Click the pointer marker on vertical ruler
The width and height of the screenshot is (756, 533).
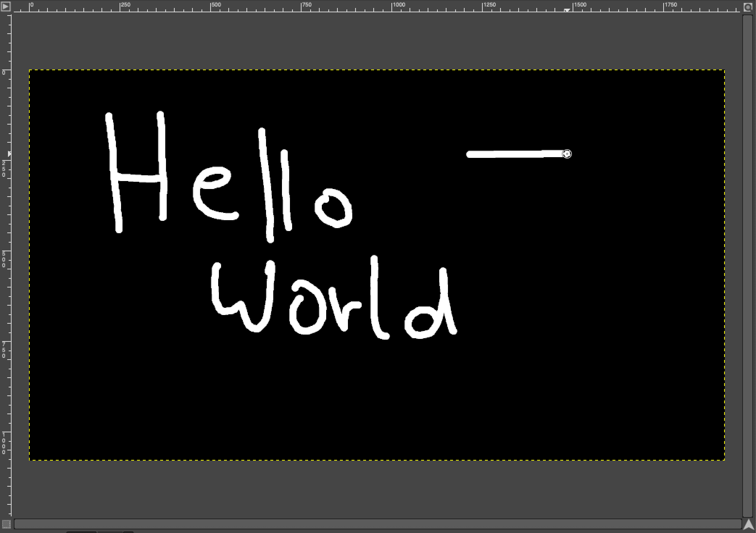pyautogui.click(x=9, y=154)
